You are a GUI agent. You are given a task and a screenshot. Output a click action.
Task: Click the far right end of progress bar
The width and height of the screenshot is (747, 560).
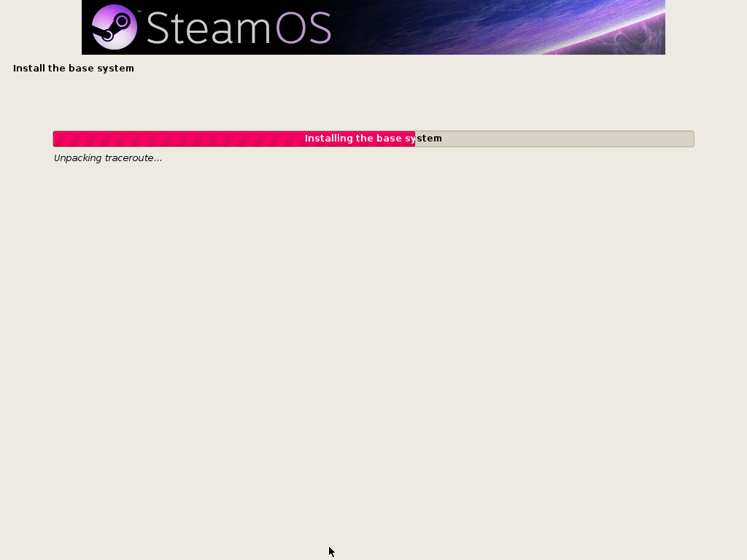[692, 139]
